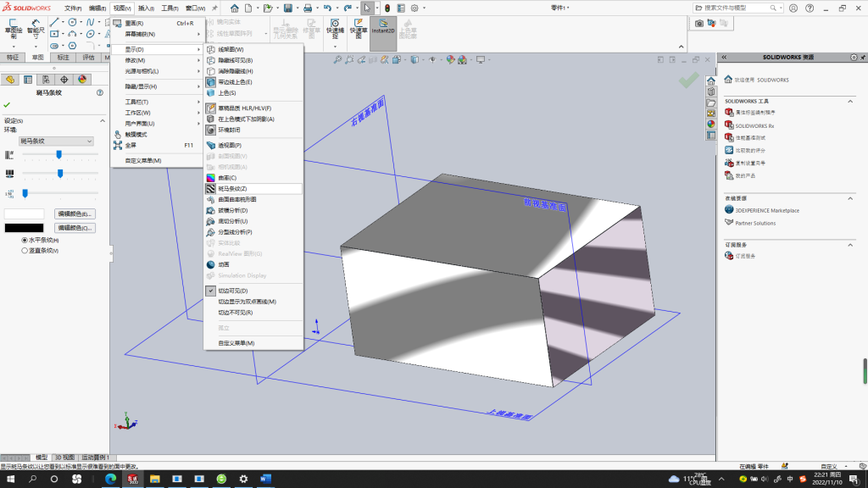Collapse the SOLIDWORKS 工具 section
868x488 pixels.
click(x=850, y=102)
